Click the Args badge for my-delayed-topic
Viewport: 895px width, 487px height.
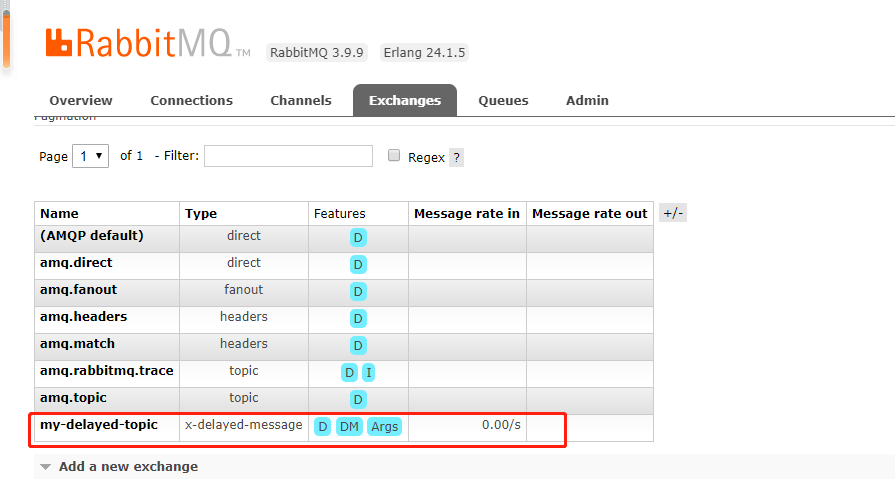pyautogui.click(x=384, y=426)
